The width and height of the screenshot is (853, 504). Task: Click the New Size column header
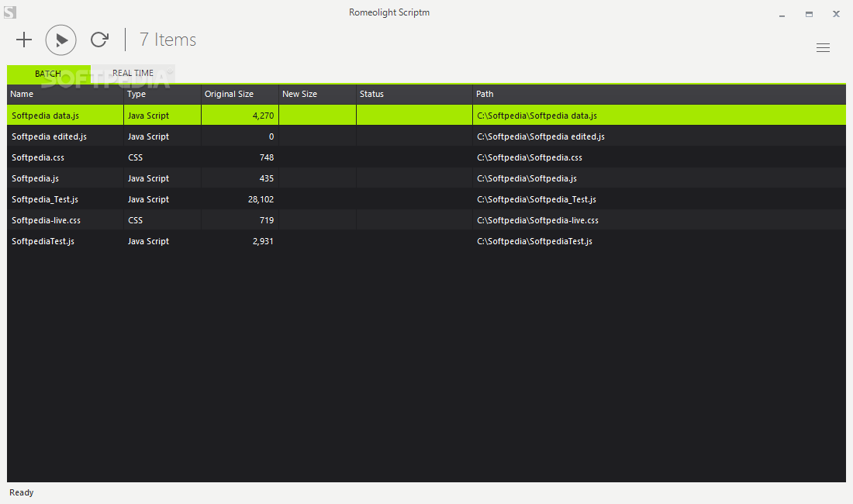click(317, 94)
